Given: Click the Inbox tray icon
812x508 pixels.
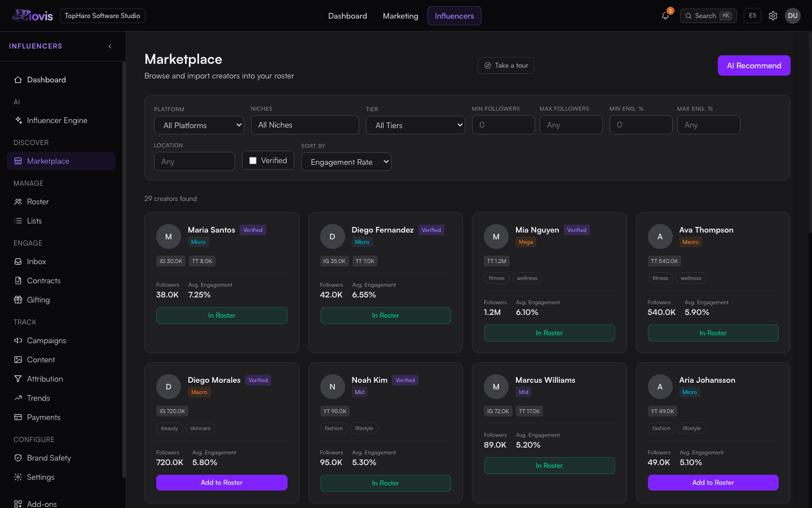Looking at the screenshot, I should [x=18, y=261].
